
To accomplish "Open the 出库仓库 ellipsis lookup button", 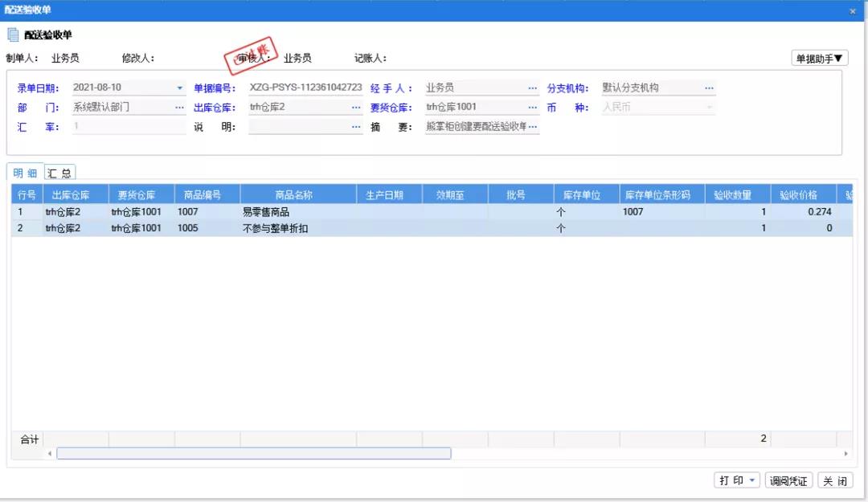I will [356, 108].
